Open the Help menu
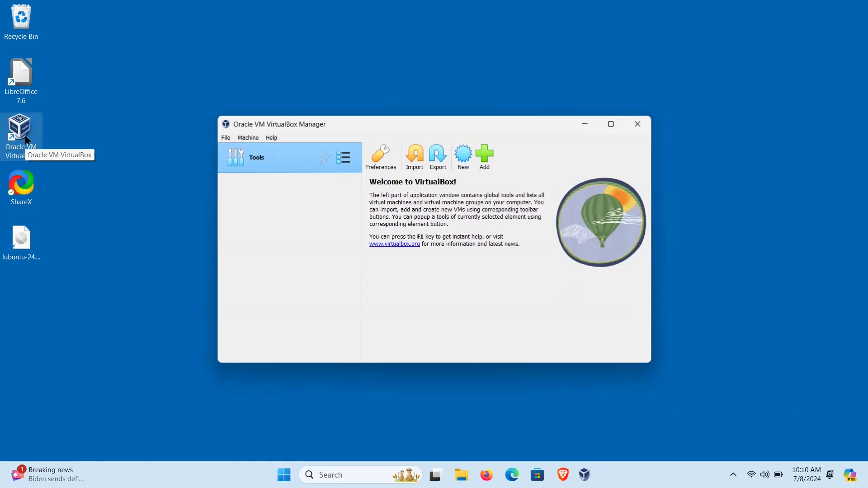 (x=271, y=138)
